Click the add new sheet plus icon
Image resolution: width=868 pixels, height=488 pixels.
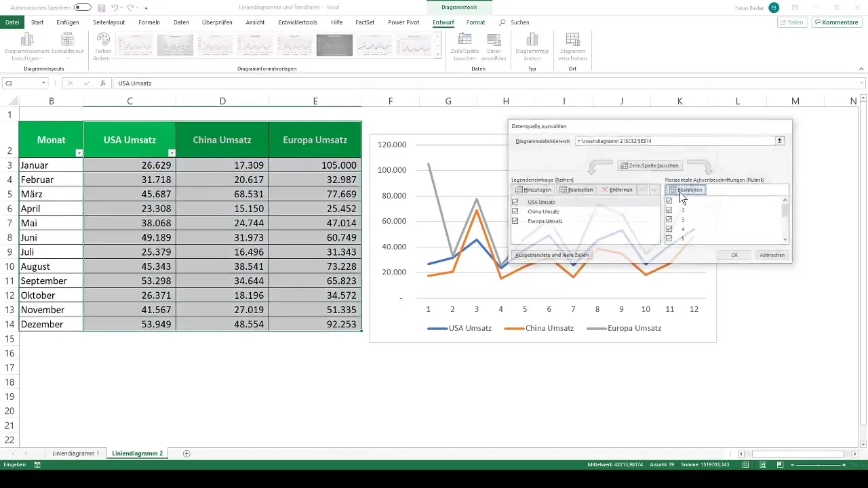[x=186, y=453]
